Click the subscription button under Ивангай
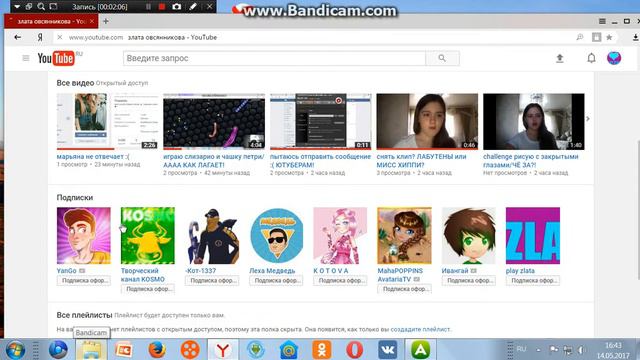The height and width of the screenshot is (360, 640). (x=469, y=280)
